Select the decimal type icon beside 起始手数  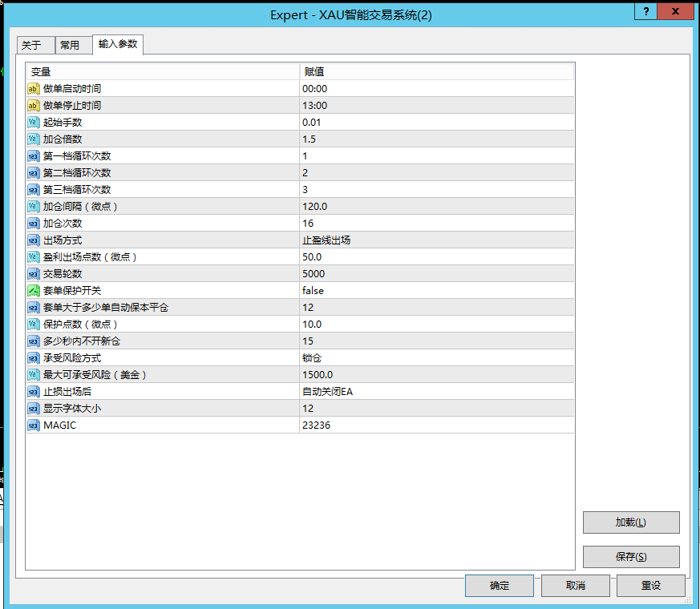pyautogui.click(x=32, y=122)
